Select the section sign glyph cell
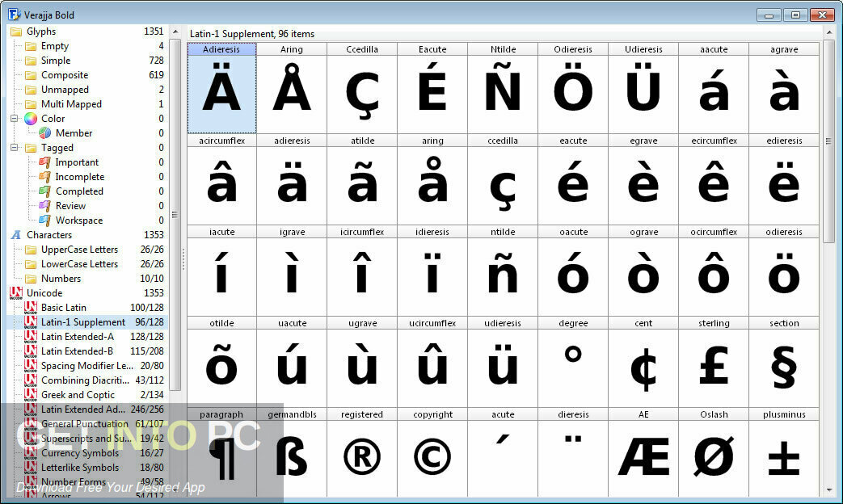The width and height of the screenshot is (843, 504). [784, 362]
